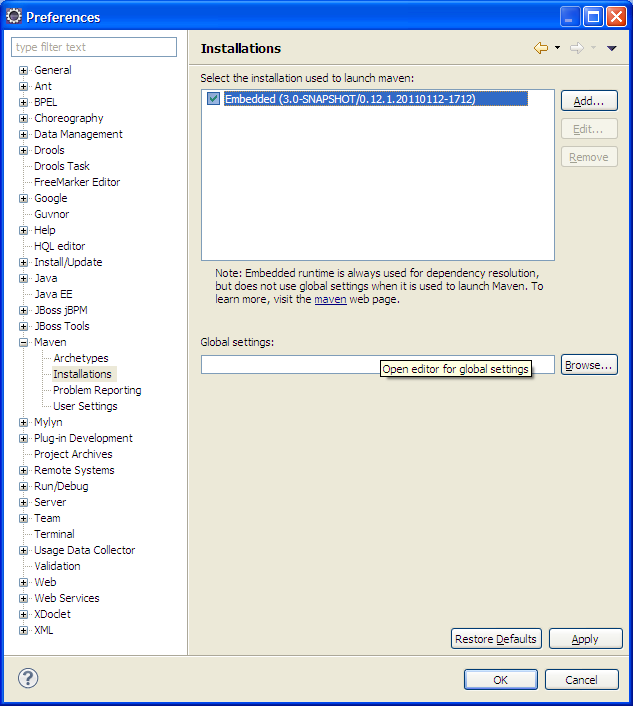Image resolution: width=633 pixels, height=706 pixels.
Task: Expand the JBoss jBPM node
Action: pos(23,310)
